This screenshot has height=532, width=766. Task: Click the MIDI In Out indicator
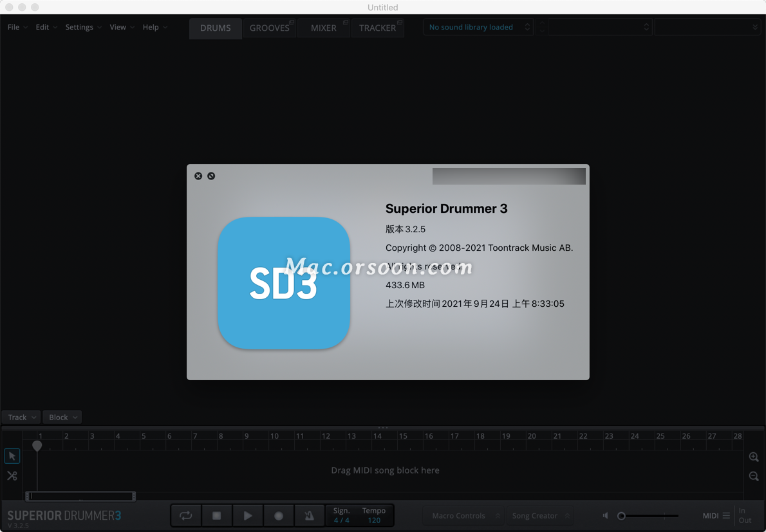(745, 515)
